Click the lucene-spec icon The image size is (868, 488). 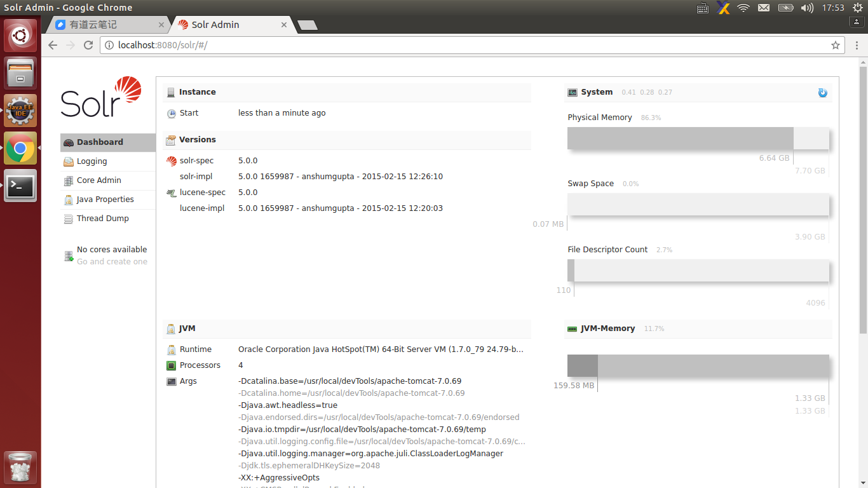[x=172, y=193]
